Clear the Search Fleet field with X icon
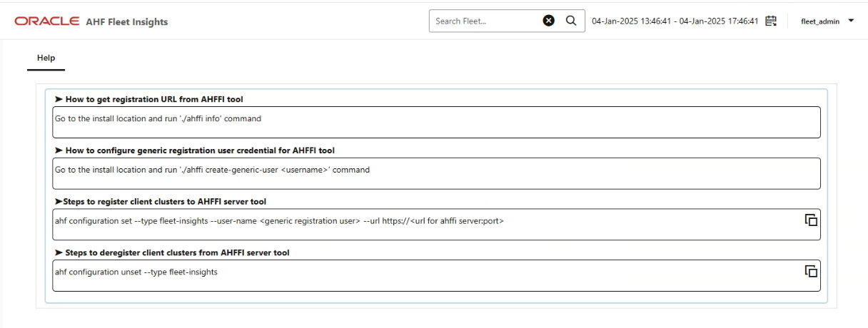868x328 pixels. pos(549,21)
